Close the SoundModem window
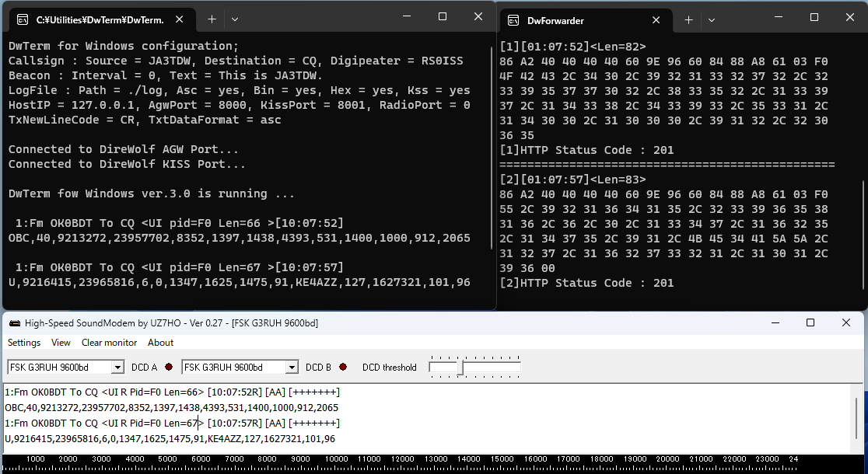Screen dimensions: 868x474 coord(846,322)
